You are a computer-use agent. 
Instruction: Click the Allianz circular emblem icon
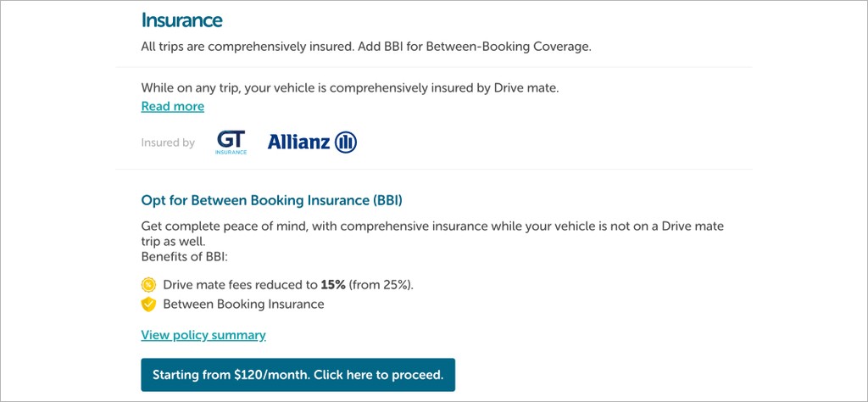point(346,142)
